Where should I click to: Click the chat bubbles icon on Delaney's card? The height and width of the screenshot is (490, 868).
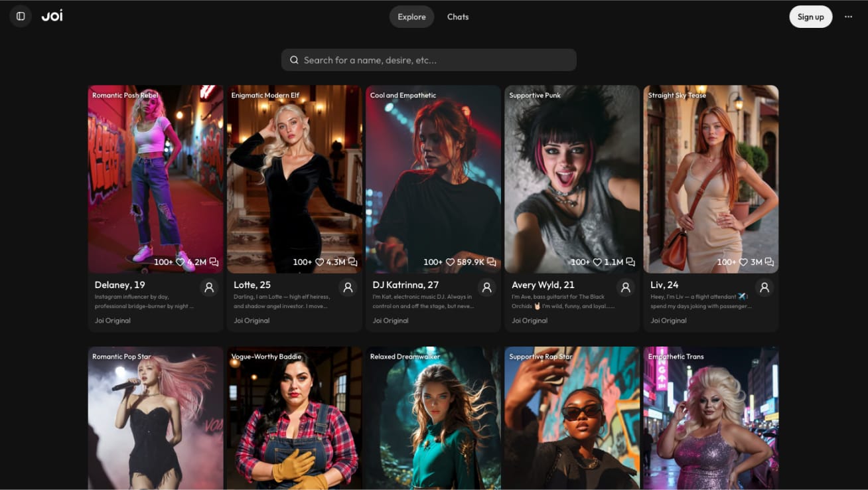pos(214,262)
